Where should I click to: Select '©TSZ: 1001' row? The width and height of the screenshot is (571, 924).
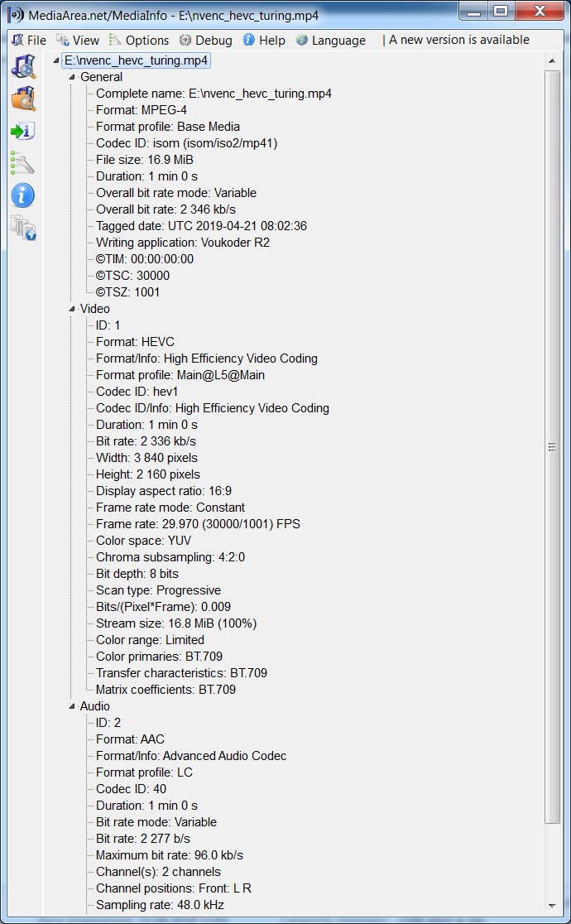point(128,291)
